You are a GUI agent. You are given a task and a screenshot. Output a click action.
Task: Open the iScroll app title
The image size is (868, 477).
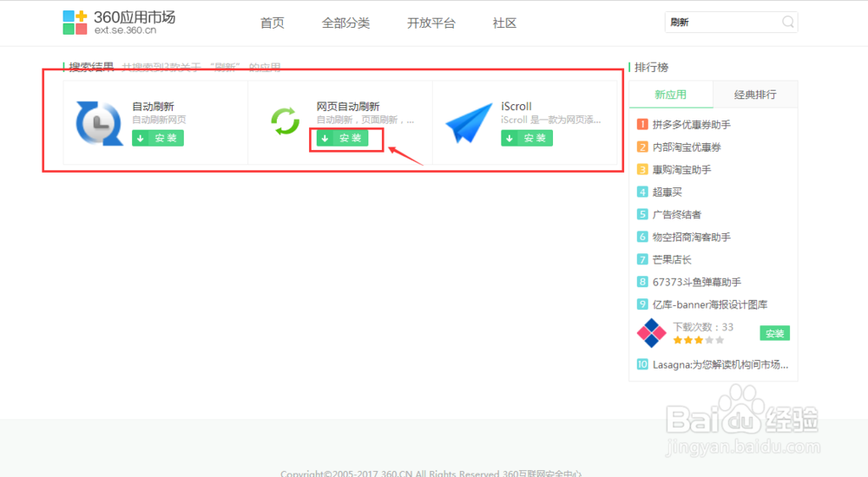516,107
